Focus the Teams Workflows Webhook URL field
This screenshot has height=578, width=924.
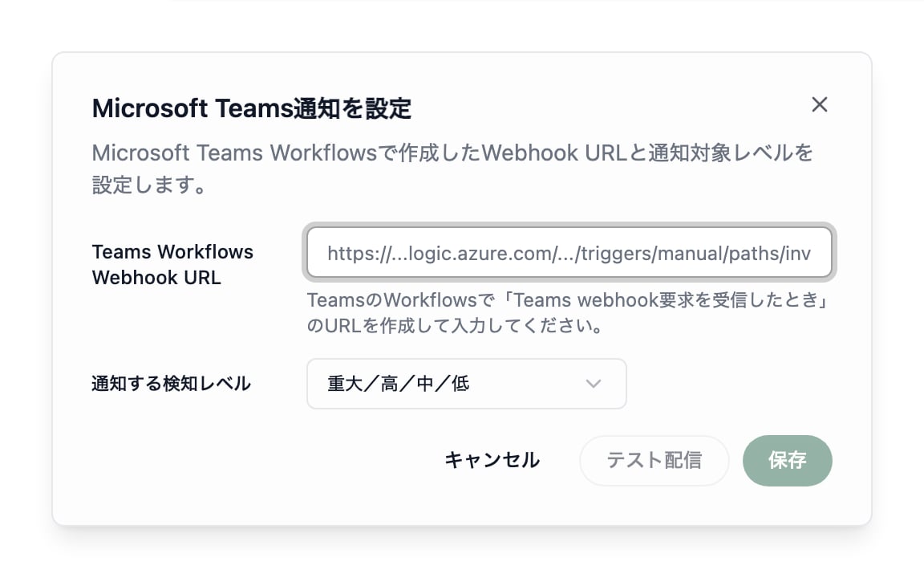(569, 252)
